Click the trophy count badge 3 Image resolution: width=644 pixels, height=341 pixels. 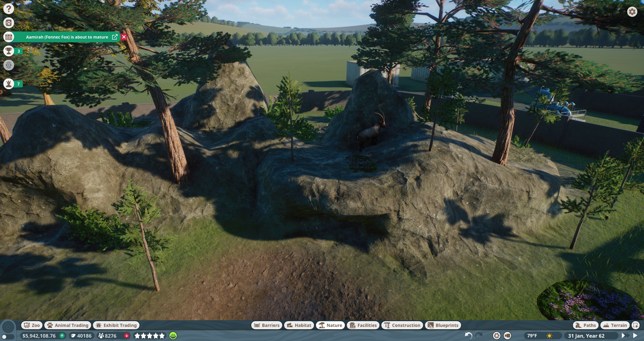pos(19,51)
